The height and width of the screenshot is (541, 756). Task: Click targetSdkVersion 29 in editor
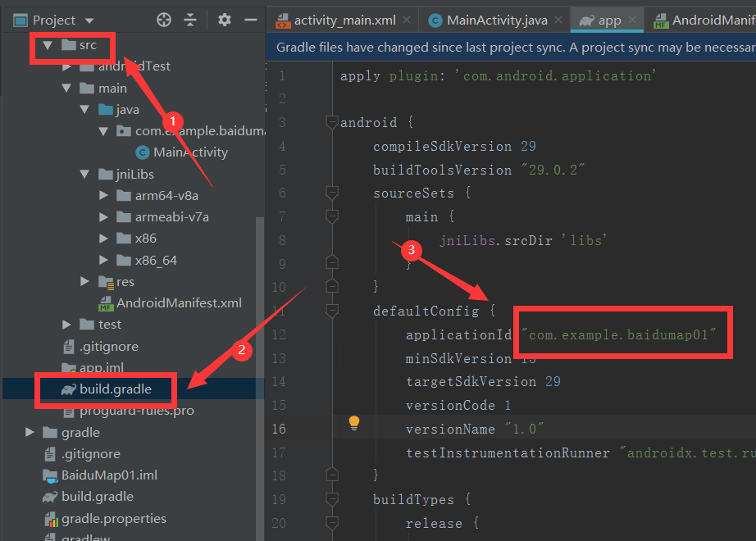tap(483, 382)
